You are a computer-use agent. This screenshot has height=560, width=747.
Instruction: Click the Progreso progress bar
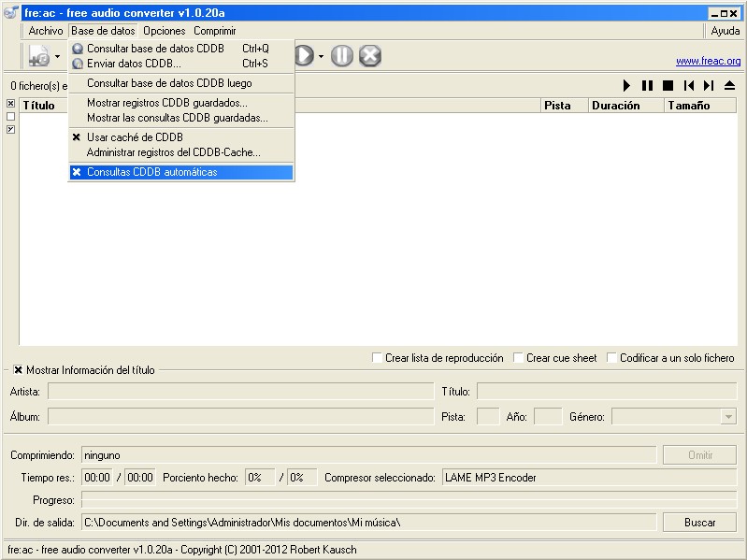(x=409, y=500)
